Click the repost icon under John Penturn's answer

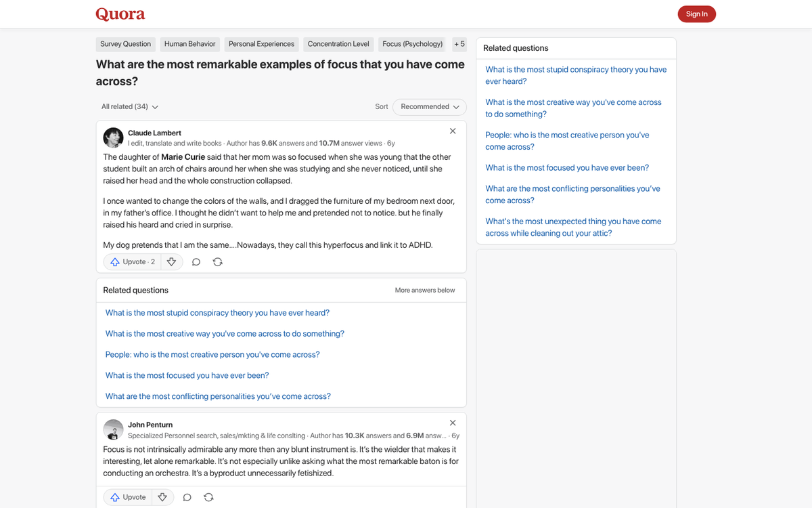[208, 496]
